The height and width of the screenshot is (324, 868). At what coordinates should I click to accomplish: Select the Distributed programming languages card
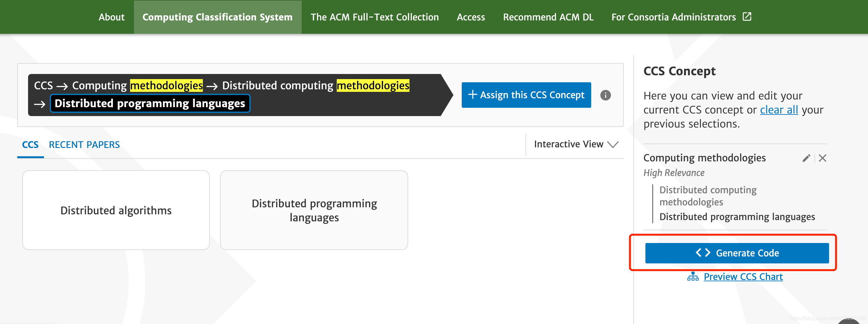pos(314,210)
